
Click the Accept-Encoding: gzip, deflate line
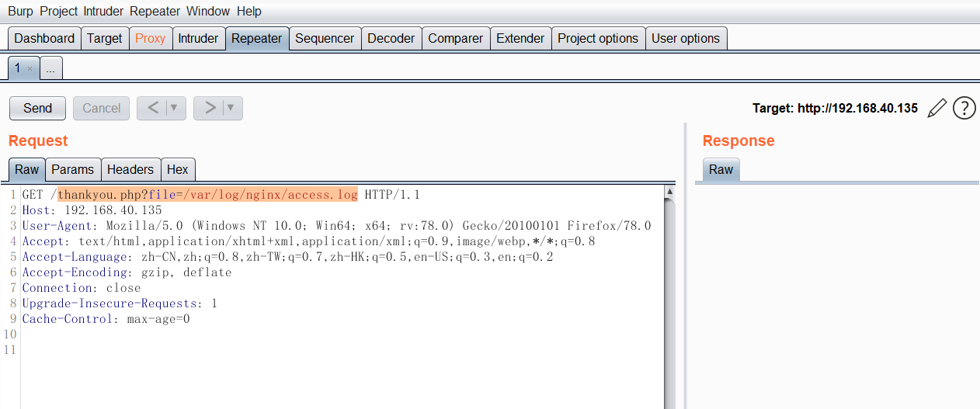coord(127,272)
